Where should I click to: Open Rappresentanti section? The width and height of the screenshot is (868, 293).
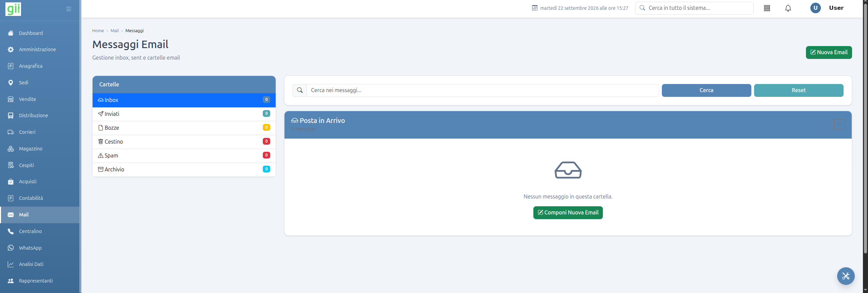[x=40, y=281]
